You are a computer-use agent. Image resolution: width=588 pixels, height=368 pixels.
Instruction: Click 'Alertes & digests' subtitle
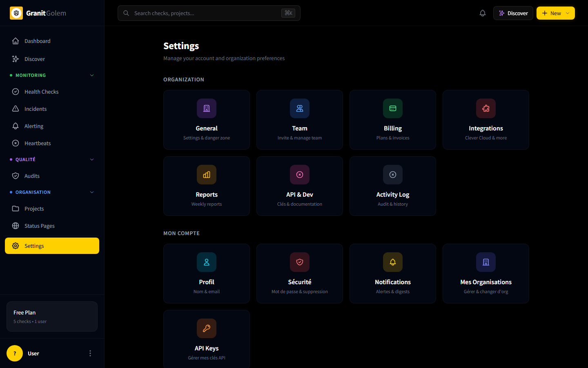click(x=393, y=292)
